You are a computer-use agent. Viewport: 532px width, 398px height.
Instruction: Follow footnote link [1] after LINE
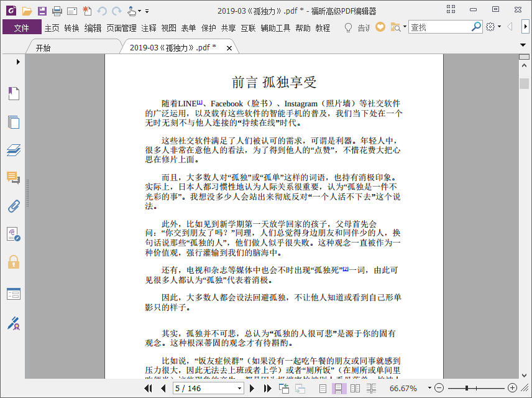[199, 102]
